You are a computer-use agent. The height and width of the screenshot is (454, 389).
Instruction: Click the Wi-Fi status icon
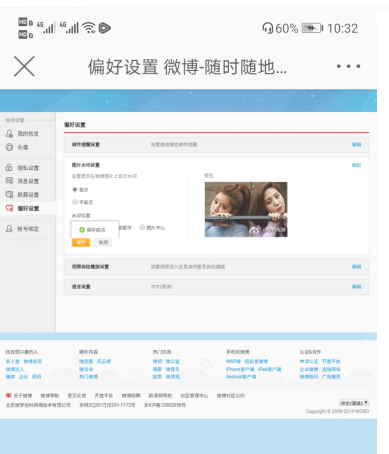pyautogui.click(x=89, y=28)
